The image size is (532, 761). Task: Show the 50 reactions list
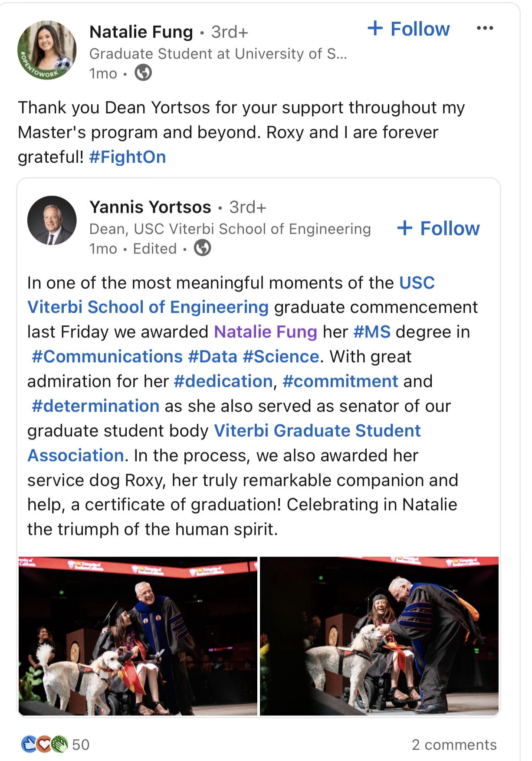pos(81,745)
